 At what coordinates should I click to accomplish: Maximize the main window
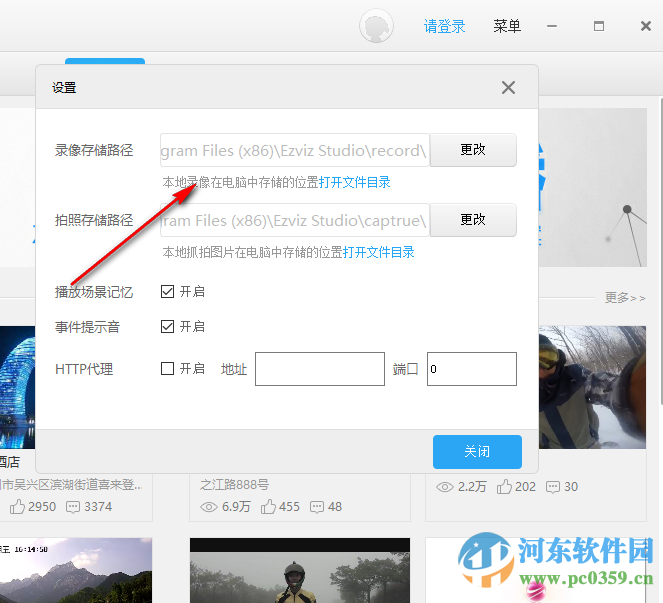point(599,26)
